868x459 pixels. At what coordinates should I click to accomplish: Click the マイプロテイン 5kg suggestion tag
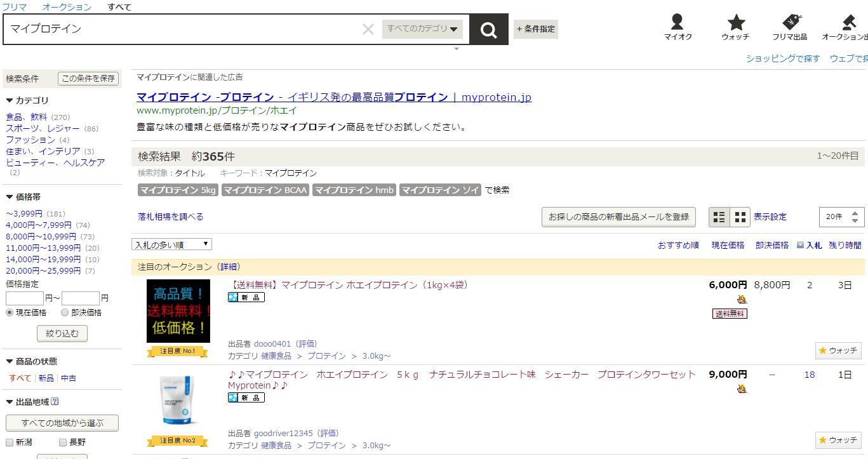[178, 190]
